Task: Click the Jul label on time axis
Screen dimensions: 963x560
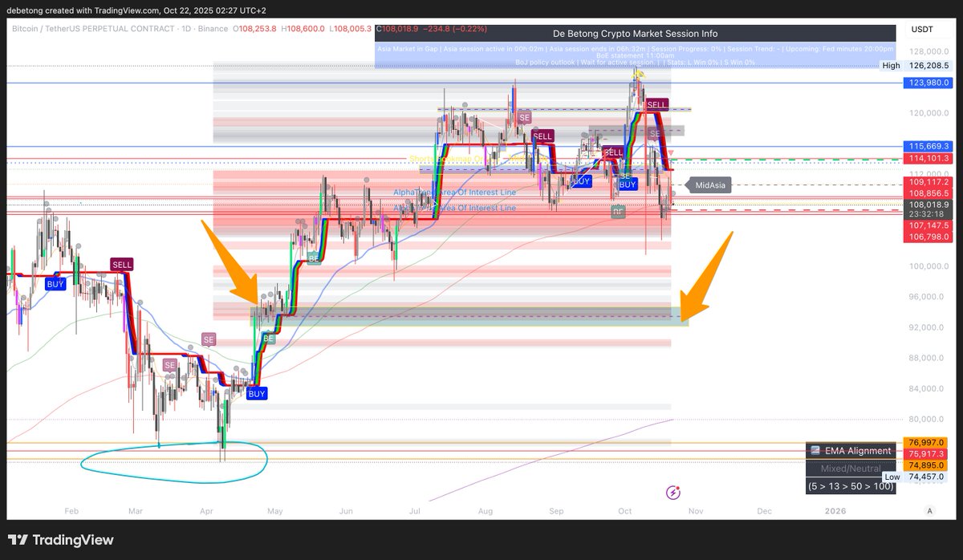Action: (x=415, y=510)
